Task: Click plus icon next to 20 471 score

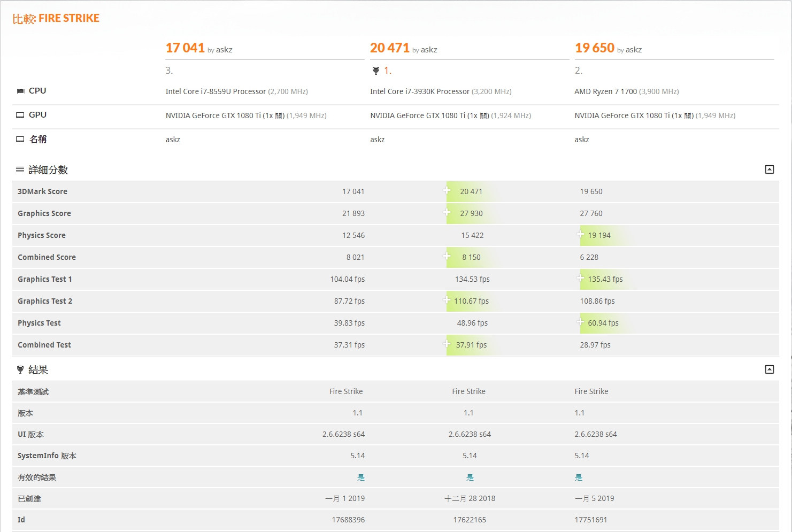Action: (447, 190)
